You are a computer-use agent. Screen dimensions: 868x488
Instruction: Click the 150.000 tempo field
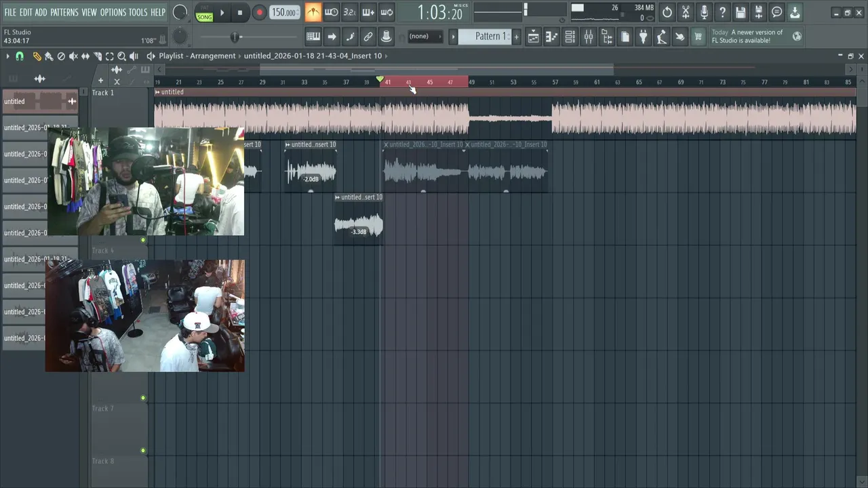pos(284,12)
